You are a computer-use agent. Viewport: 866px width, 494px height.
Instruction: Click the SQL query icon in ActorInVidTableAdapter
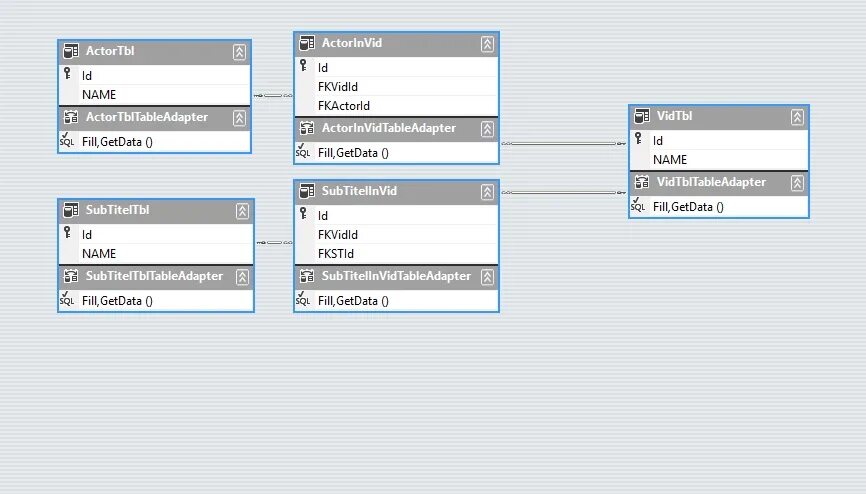coord(303,151)
